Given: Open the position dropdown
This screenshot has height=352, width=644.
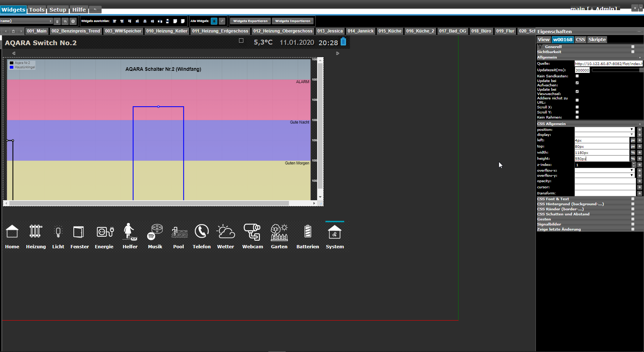Looking at the screenshot, I should (x=605, y=129).
